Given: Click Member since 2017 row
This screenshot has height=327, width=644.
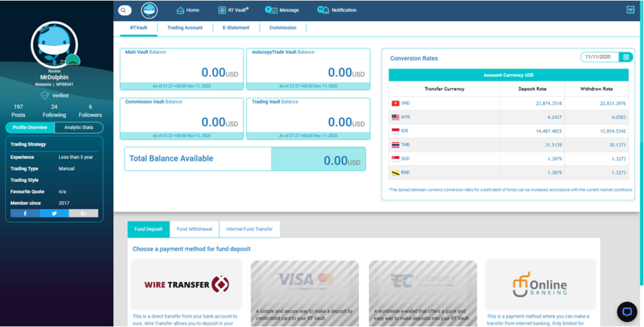Looking at the screenshot, I should (54, 203).
